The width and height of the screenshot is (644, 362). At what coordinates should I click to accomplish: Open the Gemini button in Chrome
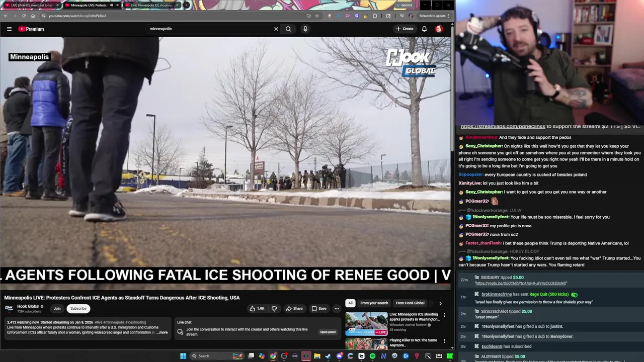404,5
